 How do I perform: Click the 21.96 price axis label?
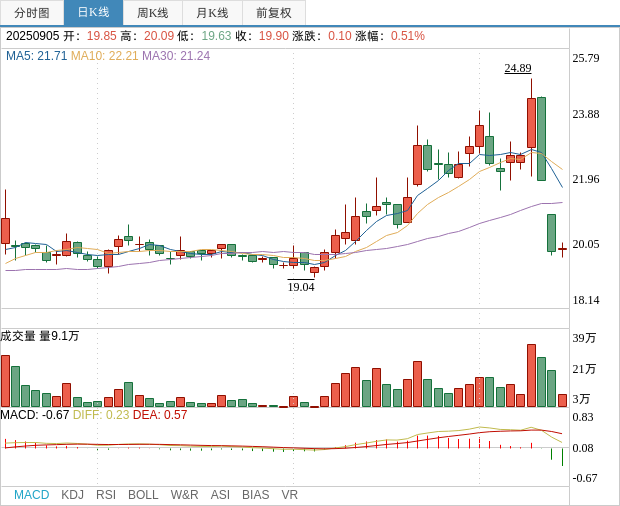pyautogui.click(x=586, y=179)
